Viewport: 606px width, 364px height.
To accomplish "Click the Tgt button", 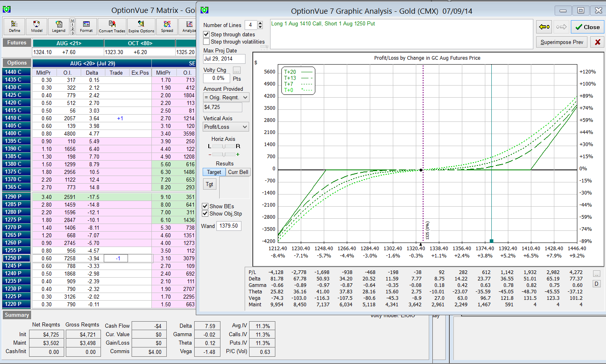I will point(210,184).
